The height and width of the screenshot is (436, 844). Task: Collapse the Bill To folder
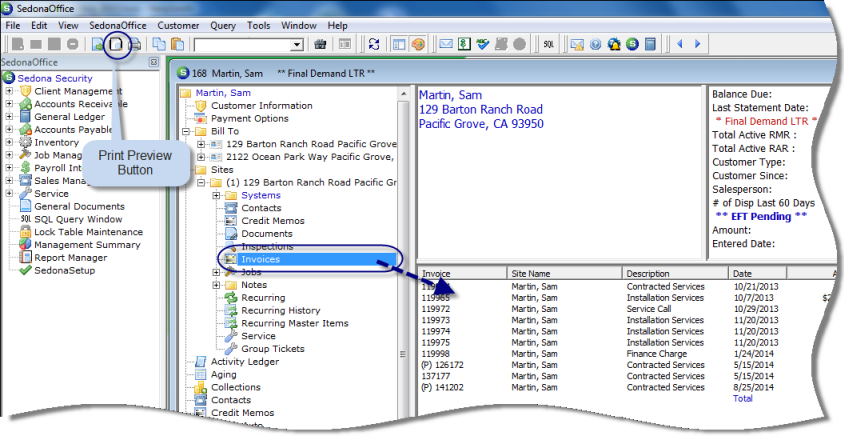(x=186, y=131)
